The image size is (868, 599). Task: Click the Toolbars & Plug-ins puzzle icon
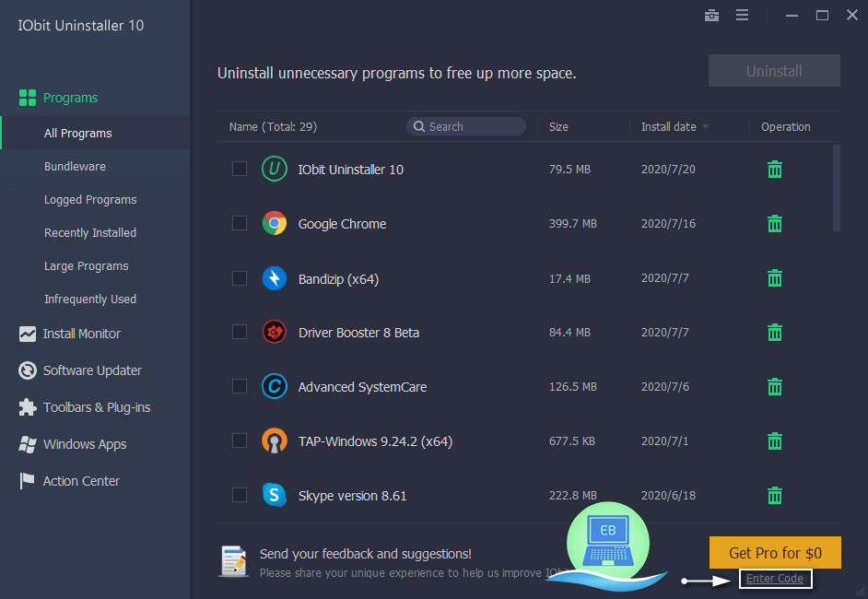[27, 407]
